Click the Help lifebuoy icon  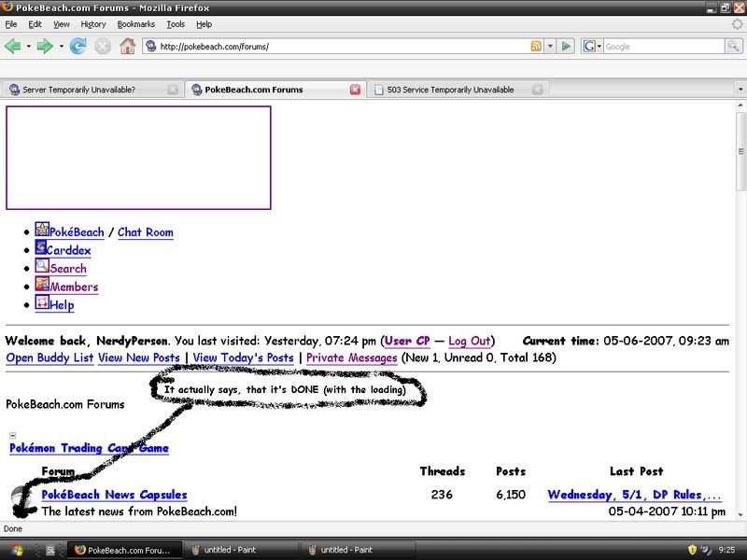click(42, 302)
